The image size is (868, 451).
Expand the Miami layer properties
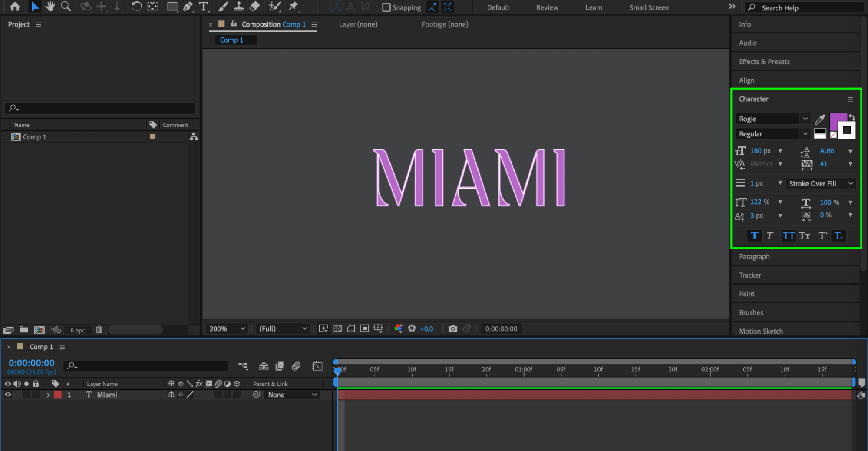click(x=48, y=395)
